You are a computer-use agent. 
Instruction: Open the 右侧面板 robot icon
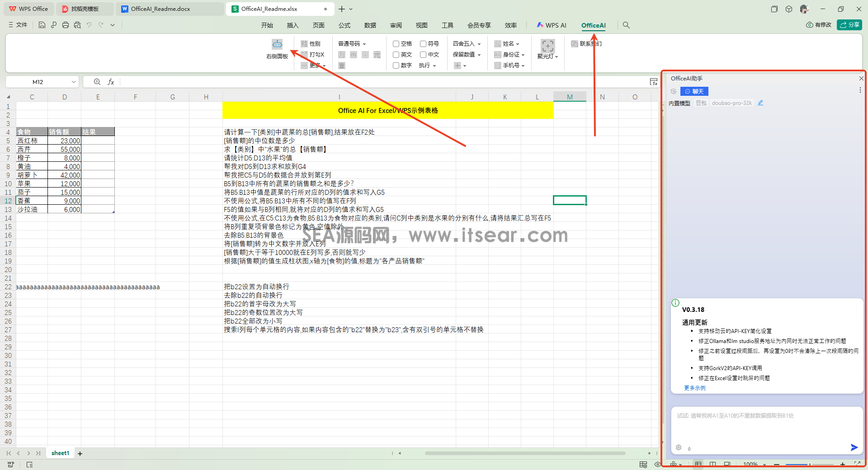(x=277, y=44)
